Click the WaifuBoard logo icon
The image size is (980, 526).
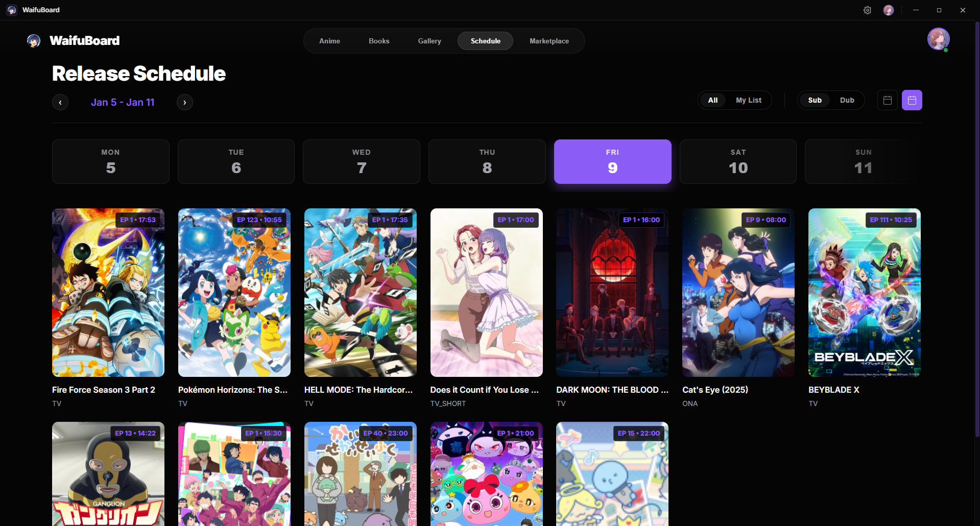(33, 41)
